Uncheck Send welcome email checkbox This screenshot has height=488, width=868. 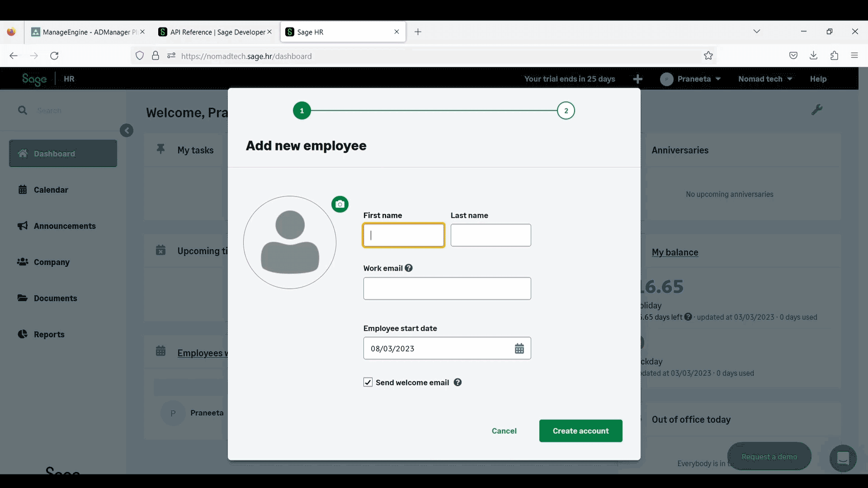pyautogui.click(x=368, y=382)
